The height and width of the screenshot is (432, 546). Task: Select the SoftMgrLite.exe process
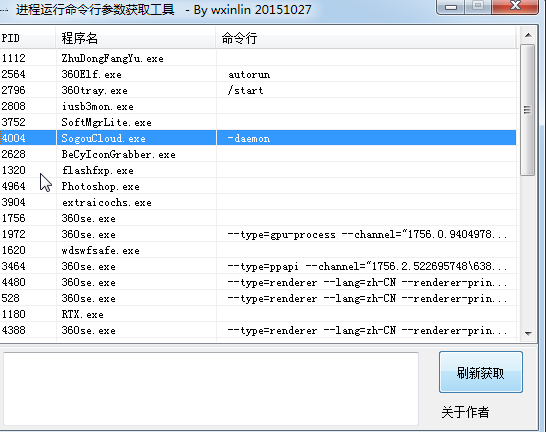pyautogui.click(x=258, y=122)
